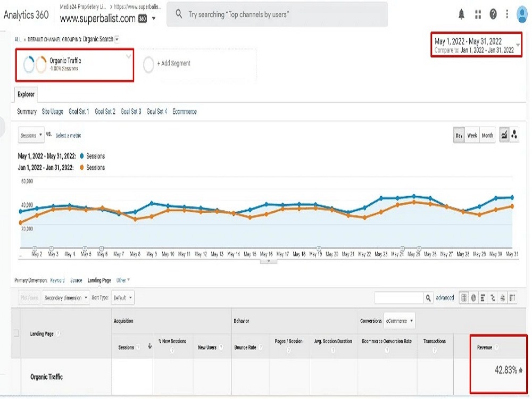Viewport: 532px width, 399px height.
Task: Select the percentage pie view icon
Action: click(x=473, y=298)
